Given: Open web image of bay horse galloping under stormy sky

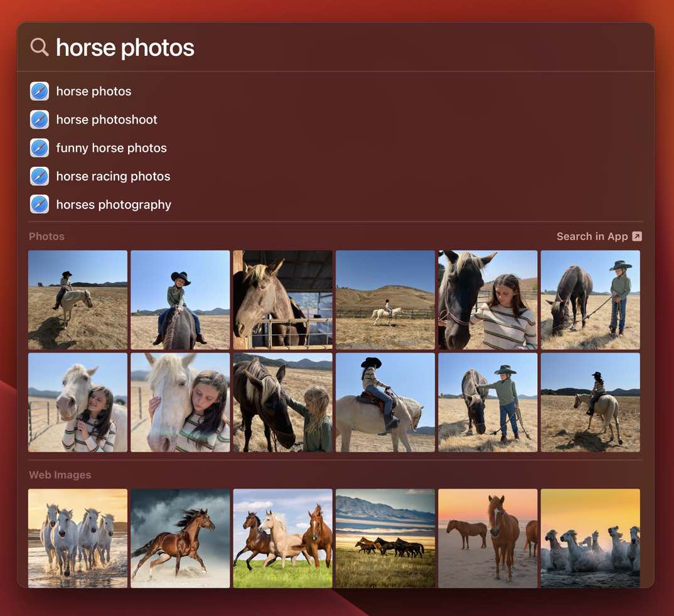Looking at the screenshot, I should click(x=180, y=538).
